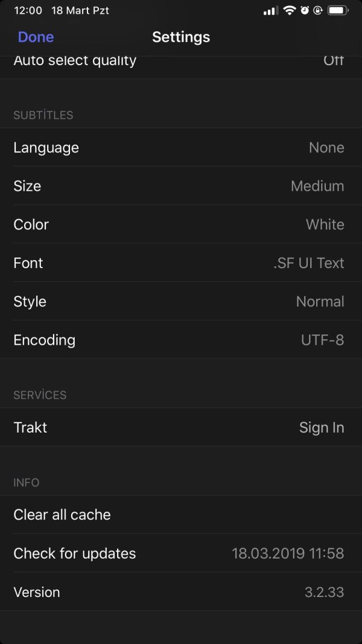Toggle Auto select quality setting
The image size is (362, 644).
click(181, 66)
